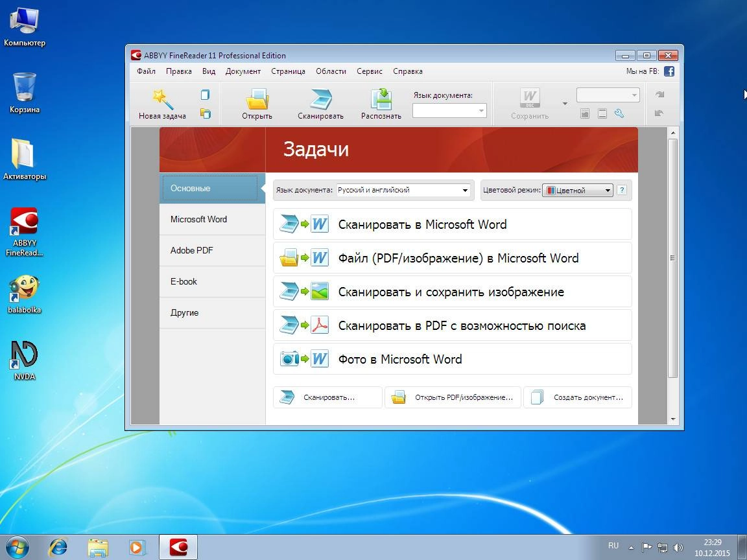Screen dimensions: 747x560
Task: Select the Основные task tab
Action: (212, 188)
